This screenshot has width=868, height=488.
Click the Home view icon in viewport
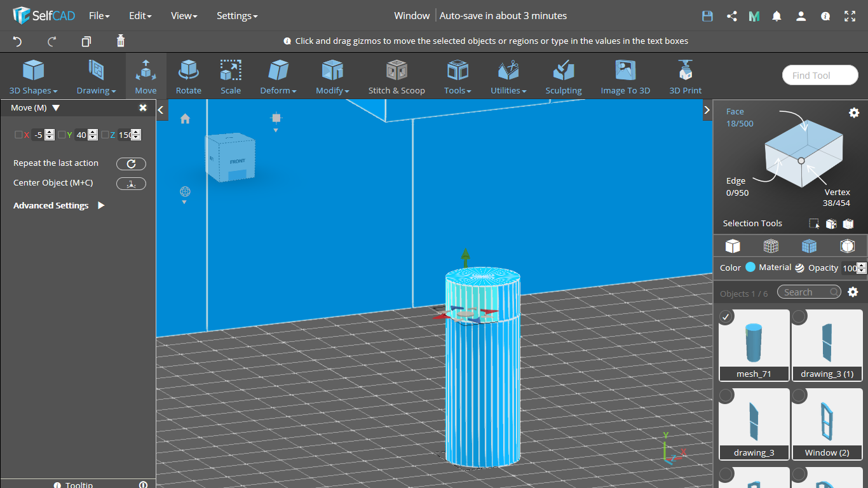coord(185,119)
